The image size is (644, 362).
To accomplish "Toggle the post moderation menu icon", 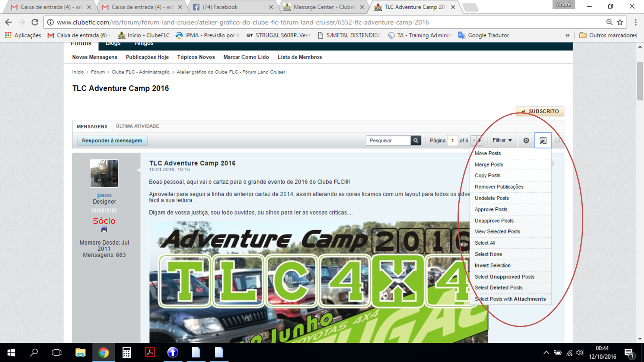I will click(x=543, y=140).
